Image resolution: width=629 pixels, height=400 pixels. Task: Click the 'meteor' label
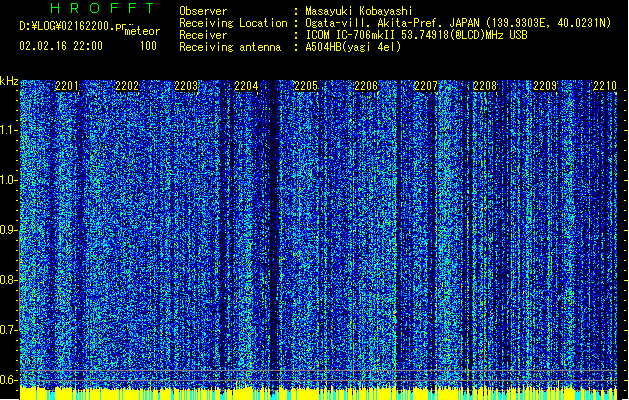point(142,31)
